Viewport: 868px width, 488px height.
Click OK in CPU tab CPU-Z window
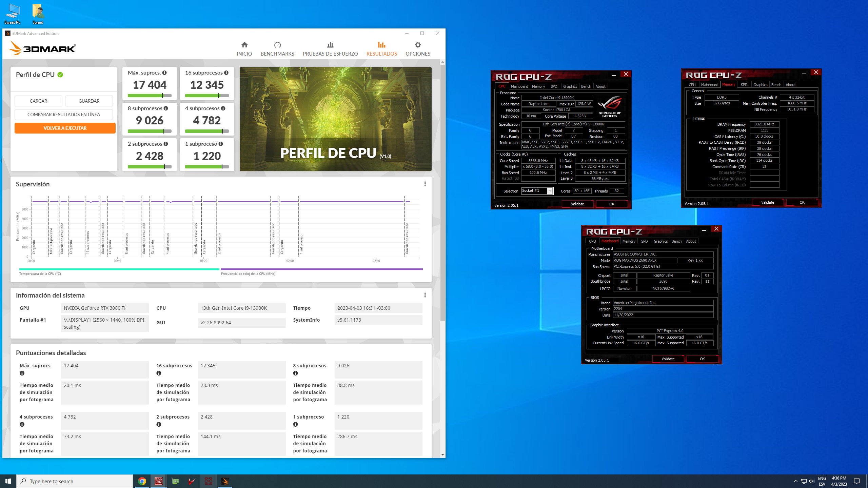tap(612, 204)
